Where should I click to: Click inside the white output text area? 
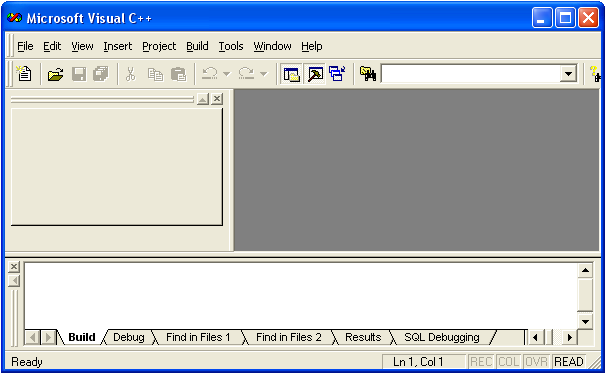301,296
